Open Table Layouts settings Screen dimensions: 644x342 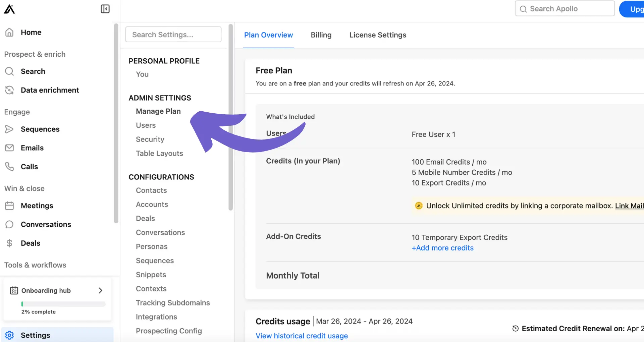click(x=159, y=154)
